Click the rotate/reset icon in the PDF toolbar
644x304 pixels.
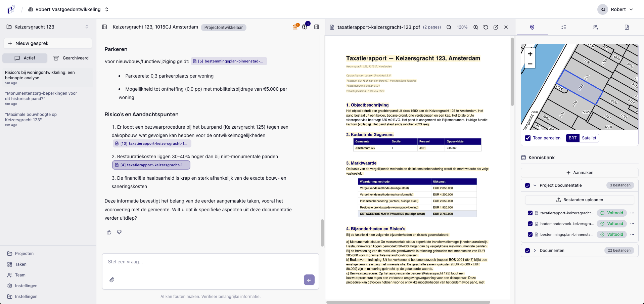486,27
